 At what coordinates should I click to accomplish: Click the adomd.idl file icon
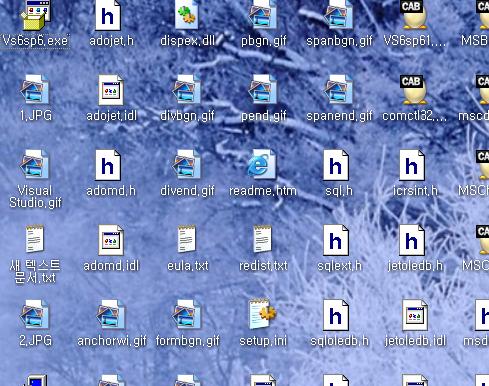[111, 240]
